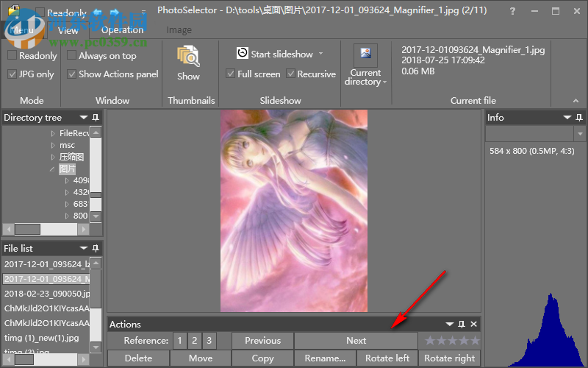The width and height of the screenshot is (588, 368).
Task: Toggle the Readonly checkbox in the title bar
Action: pyautogui.click(x=40, y=13)
